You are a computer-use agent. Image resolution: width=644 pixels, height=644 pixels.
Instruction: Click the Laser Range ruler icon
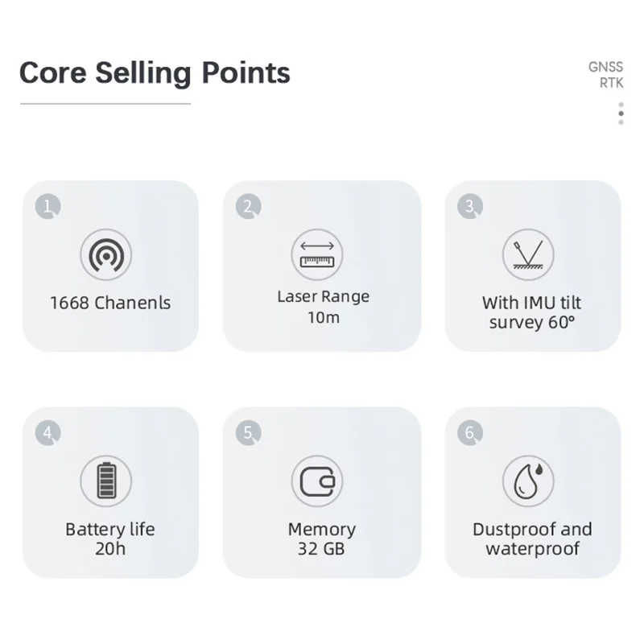click(317, 254)
